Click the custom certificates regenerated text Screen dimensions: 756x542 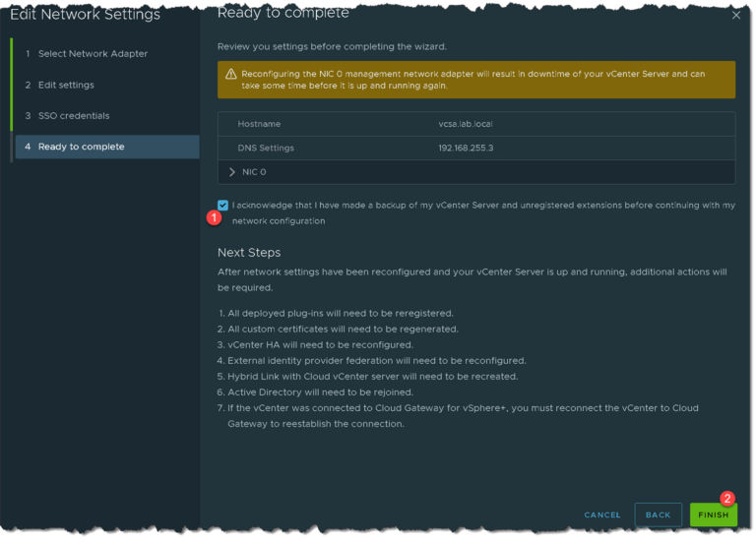click(343, 330)
